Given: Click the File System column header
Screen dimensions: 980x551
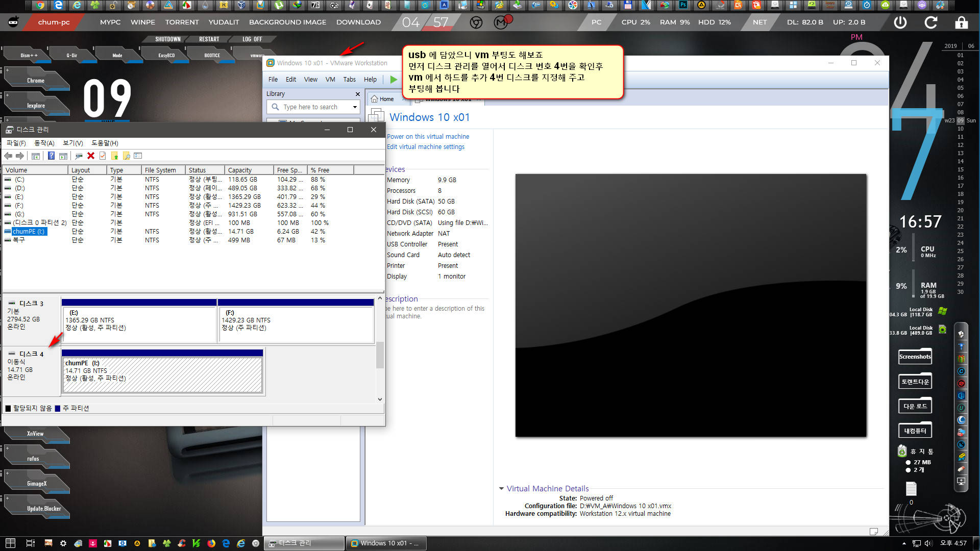Looking at the screenshot, I should pos(163,170).
